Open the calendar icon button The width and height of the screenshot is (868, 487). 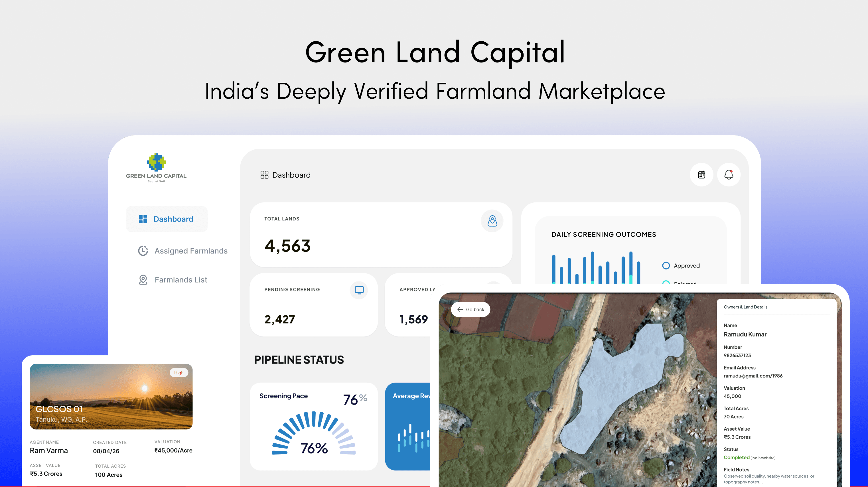point(701,174)
